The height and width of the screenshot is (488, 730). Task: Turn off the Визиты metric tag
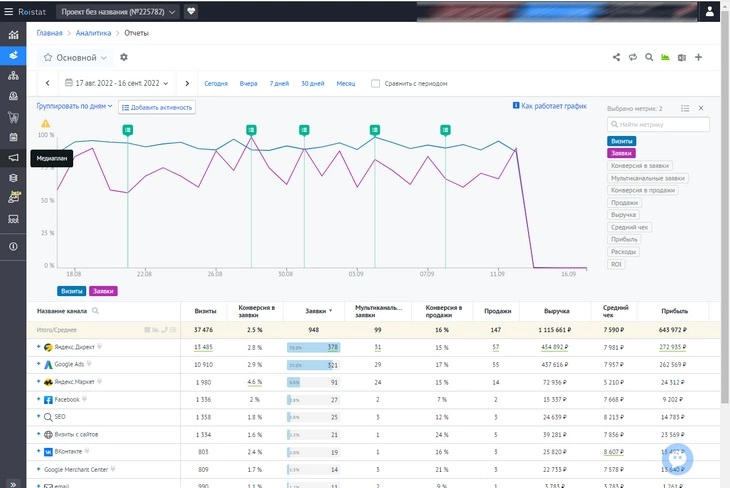pos(622,141)
